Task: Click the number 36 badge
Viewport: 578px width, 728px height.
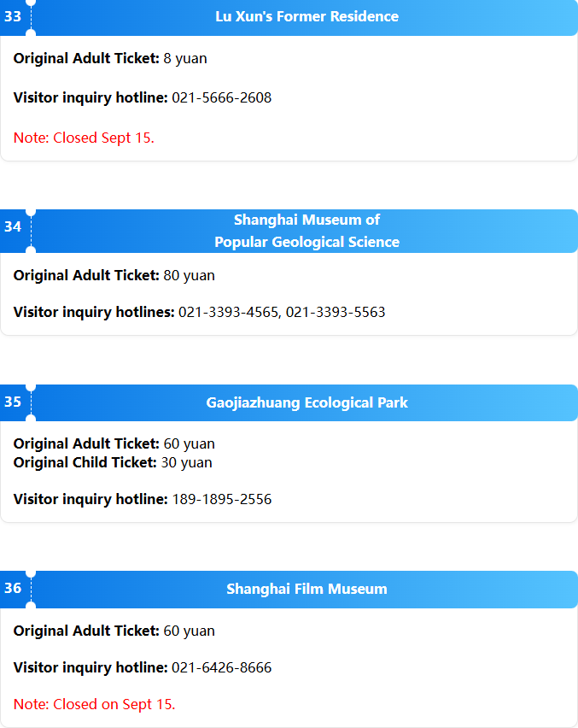Action: [13, 588]
